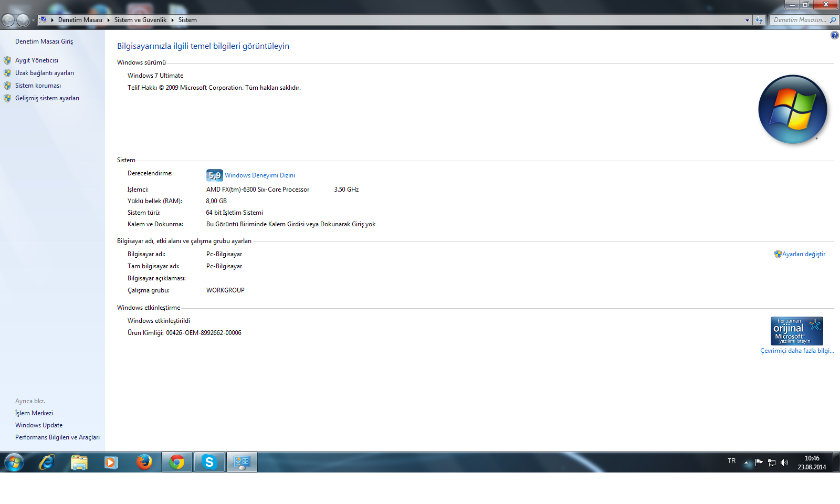Open İşlem Merkezi link
Image resolution: width=840 pixels, height=504 pixels.
tap(34, 413)
